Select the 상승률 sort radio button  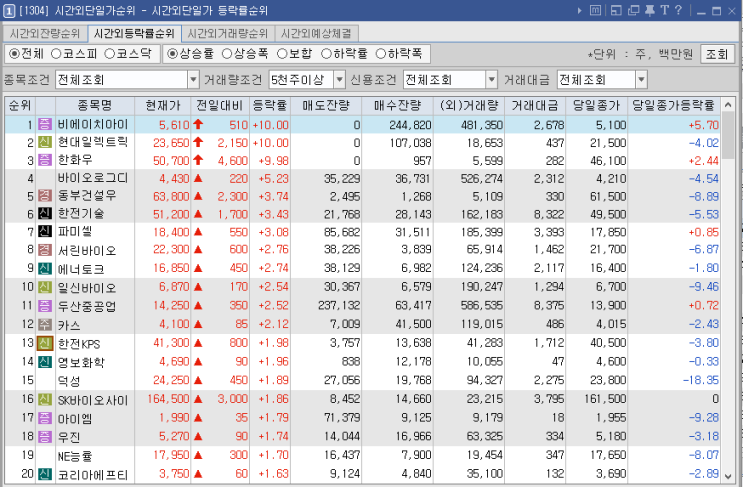172,54
